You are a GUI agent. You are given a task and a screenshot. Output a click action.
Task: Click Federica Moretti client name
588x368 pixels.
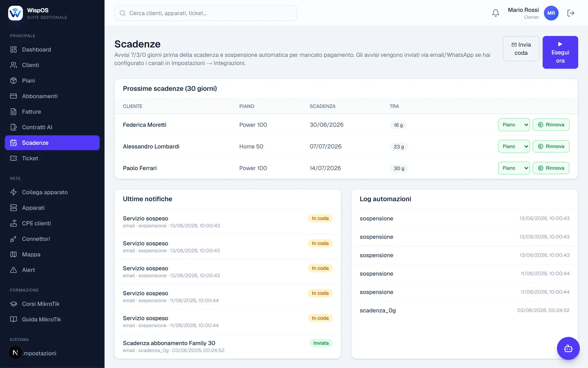tap(145, 125)
